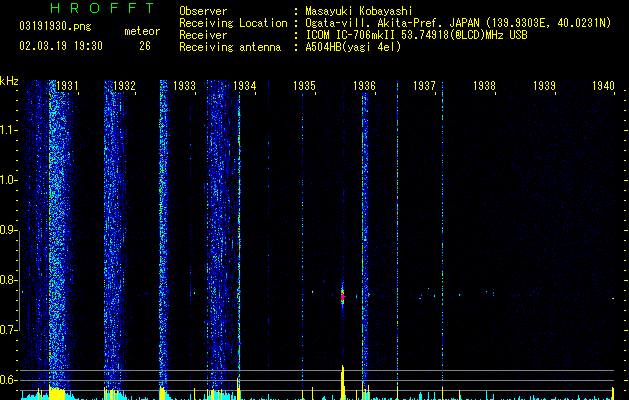This screenshot has width=629, height=400.
Task: Click the 1937 time marker
Action: (x=424, y=86)
